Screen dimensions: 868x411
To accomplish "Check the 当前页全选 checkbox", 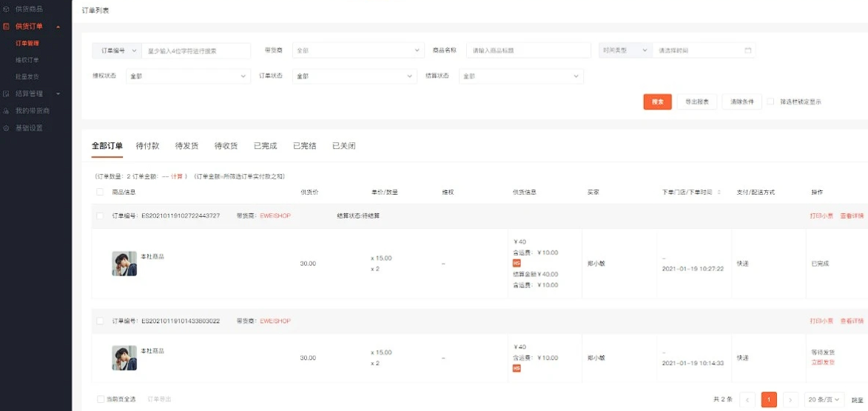I will coord(100,399).
